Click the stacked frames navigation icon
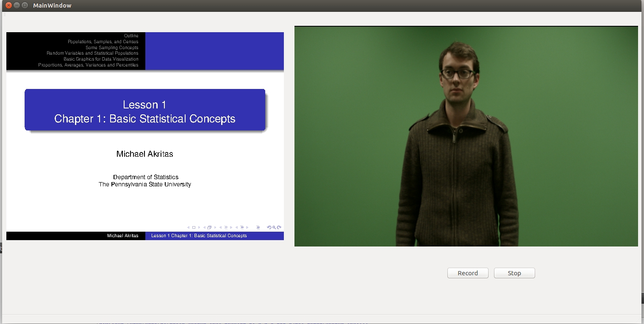 point(209,227)
